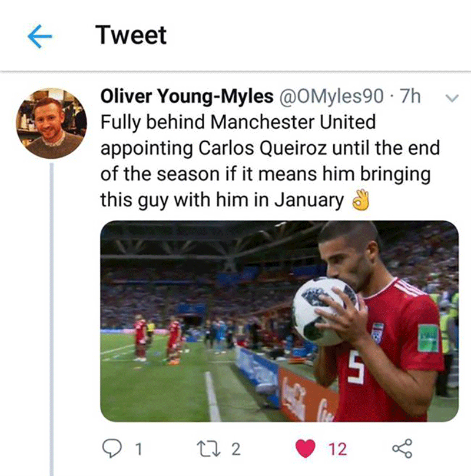Click the words "Manchester United" in tweet

tap(293, 122)
